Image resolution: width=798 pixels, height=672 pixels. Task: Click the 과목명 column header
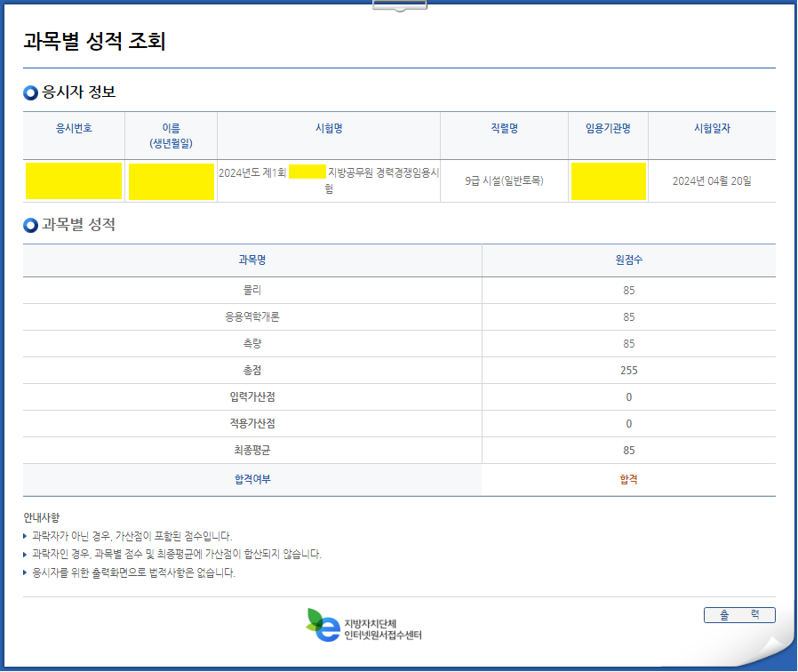coord(252,260)
